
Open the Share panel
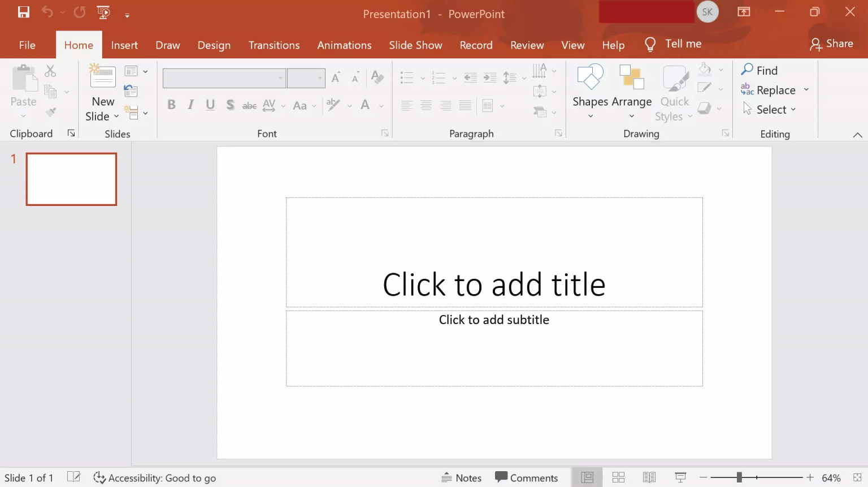coord(831,43)
